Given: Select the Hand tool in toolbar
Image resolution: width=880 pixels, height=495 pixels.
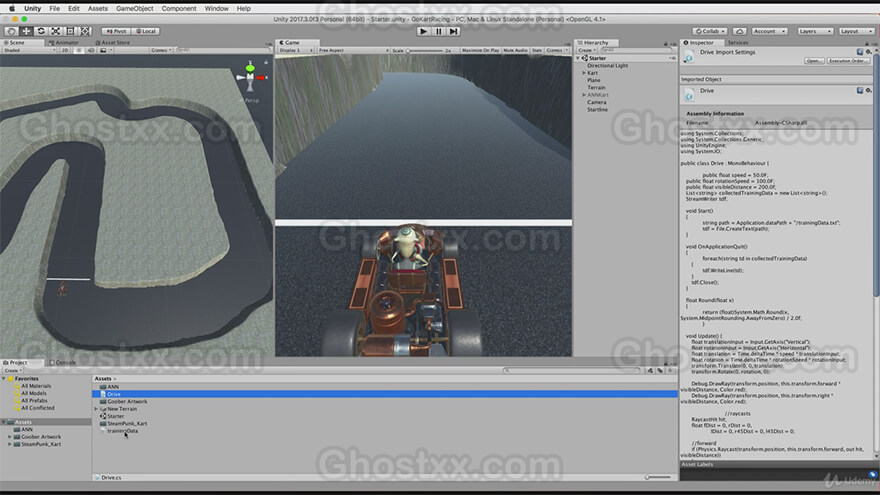Looking at the screenshot, I should coord(11,31).
